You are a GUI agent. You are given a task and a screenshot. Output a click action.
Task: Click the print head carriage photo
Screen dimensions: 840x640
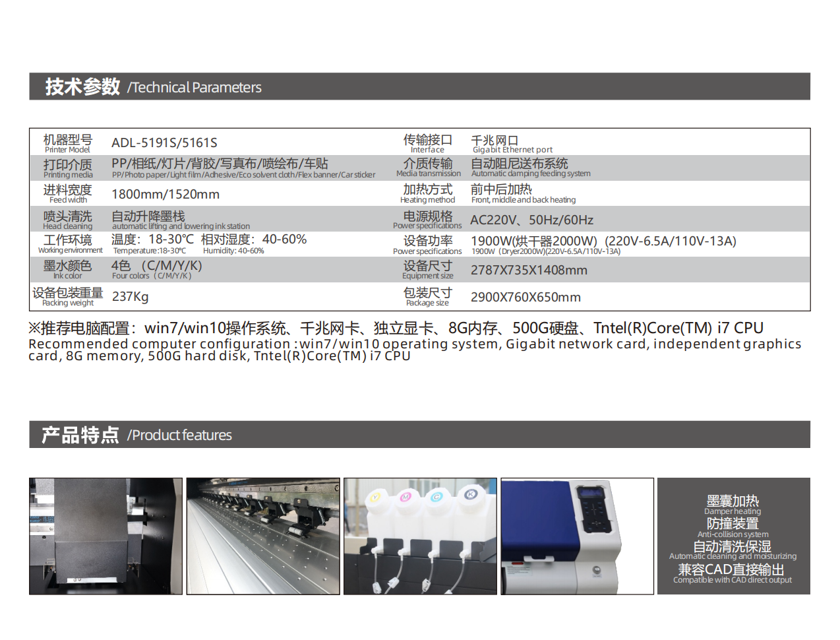tap(105, 536)
